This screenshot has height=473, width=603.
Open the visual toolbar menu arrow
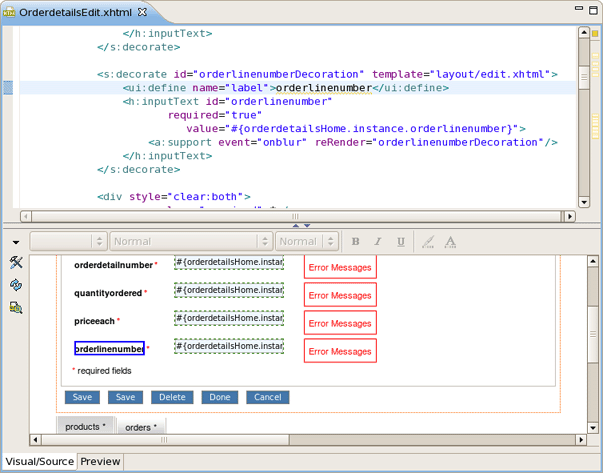click(x=16, y=242)
